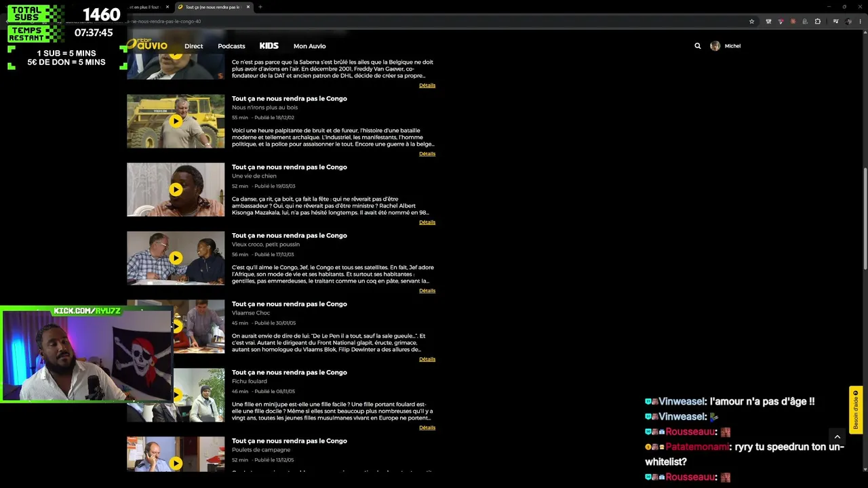Open the browser extensions puzzle icon
Viewport: 868px width, 488px height.
pos(817,22)
